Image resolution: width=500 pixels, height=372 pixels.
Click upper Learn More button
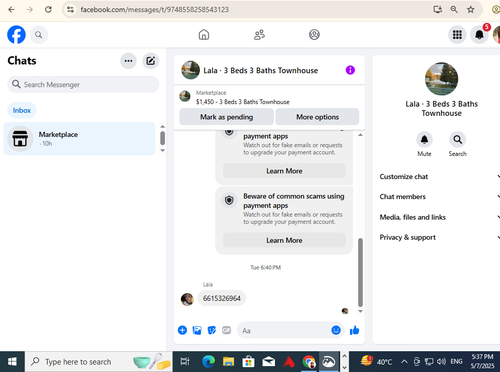point(284,171)
